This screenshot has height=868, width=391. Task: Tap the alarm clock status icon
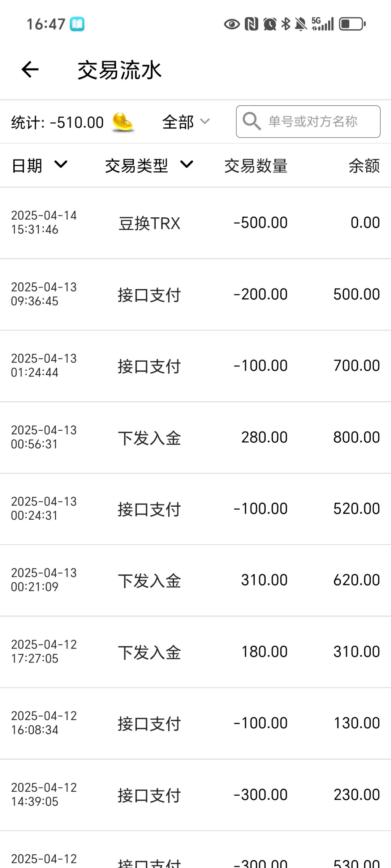(270, 24)
